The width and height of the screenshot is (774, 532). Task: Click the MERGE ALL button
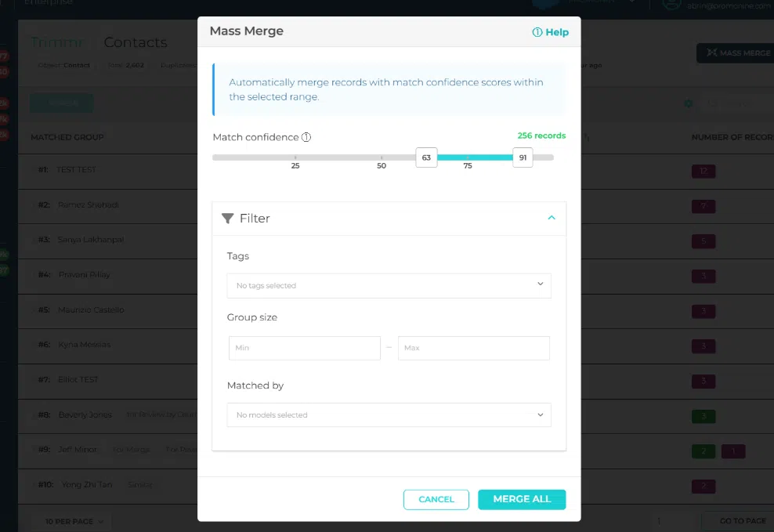tap(522, 499)
